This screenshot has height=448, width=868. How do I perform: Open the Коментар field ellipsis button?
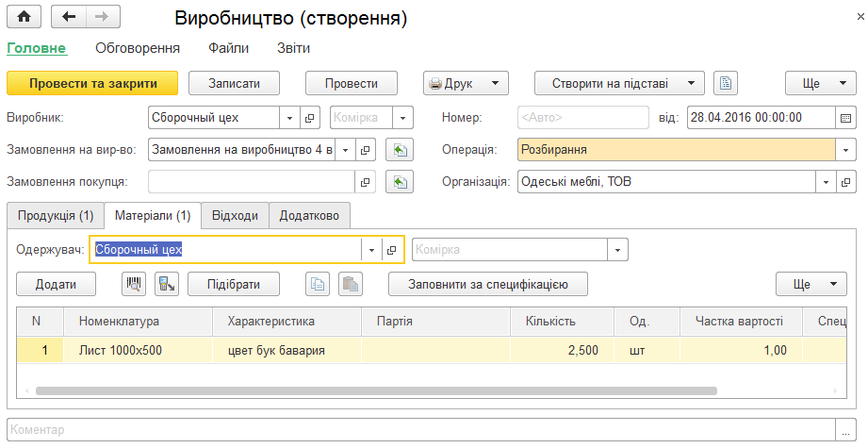click(x=845, y=430)
